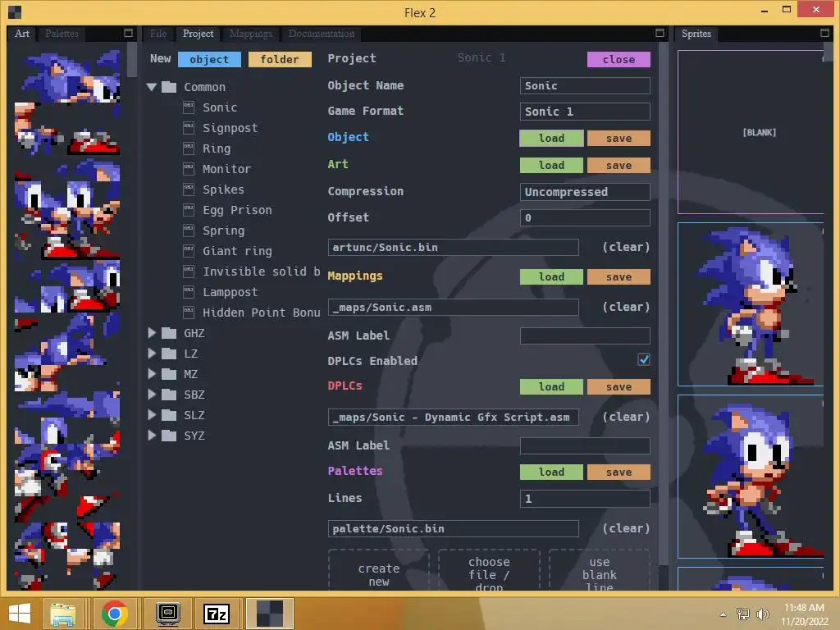Switch to the Art tab
The image size is (840, 630).
[22, 33]
